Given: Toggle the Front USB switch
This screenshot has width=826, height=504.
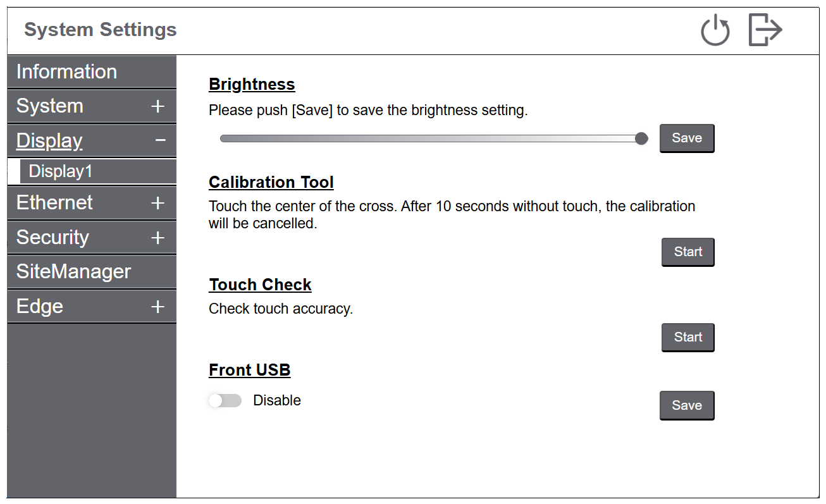Looking at the screenshot, I should (225, 400).
